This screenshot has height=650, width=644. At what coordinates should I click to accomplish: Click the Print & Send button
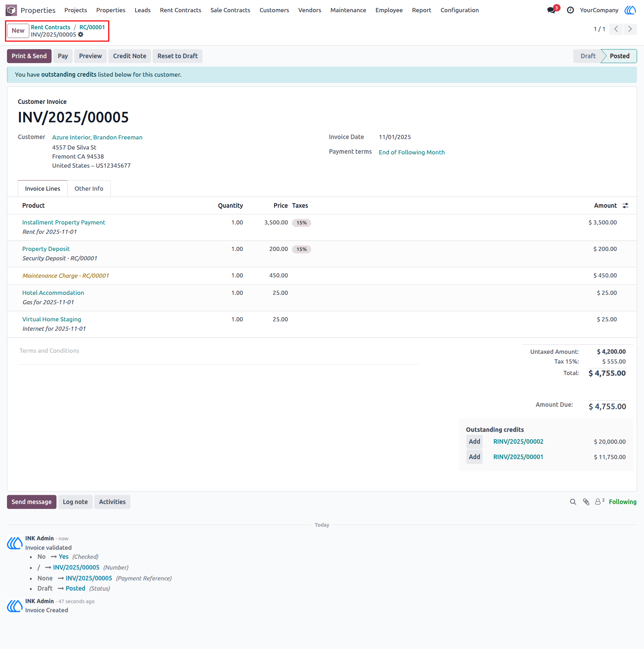tap(29, 56)
